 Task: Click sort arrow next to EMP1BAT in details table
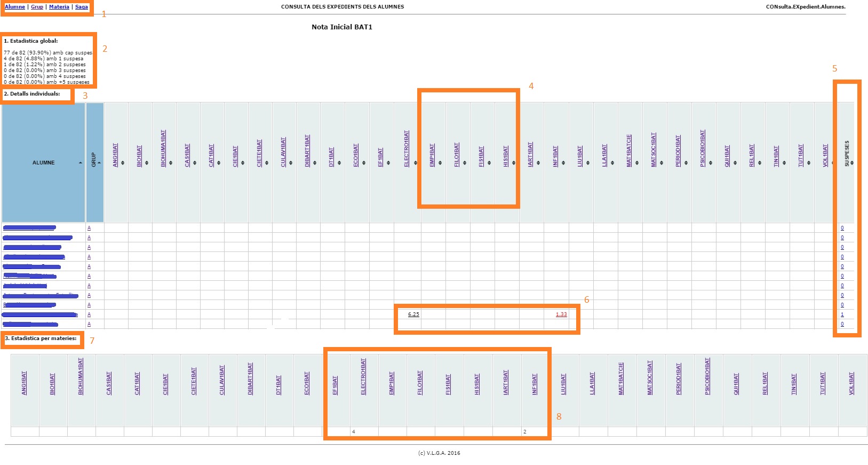440,163
